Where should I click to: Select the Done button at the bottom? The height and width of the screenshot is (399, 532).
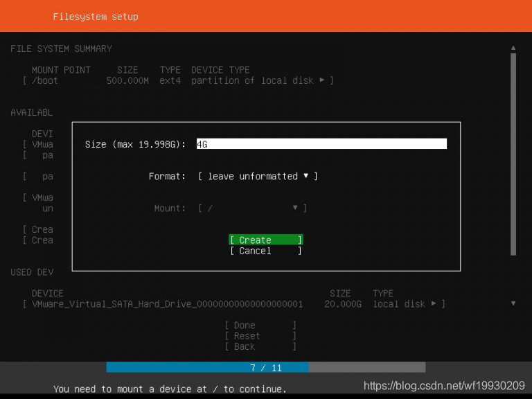tap(260, 325)
